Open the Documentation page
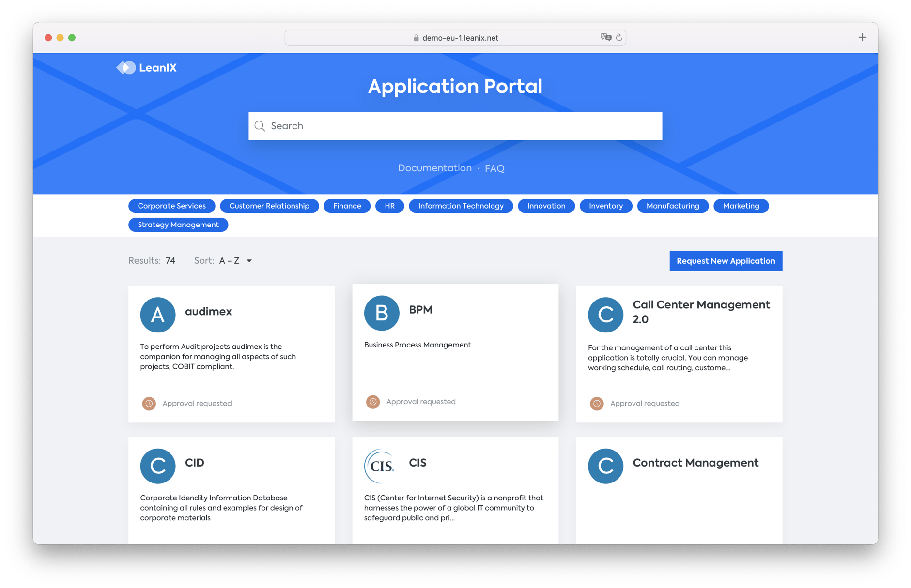 pos(434,168)
